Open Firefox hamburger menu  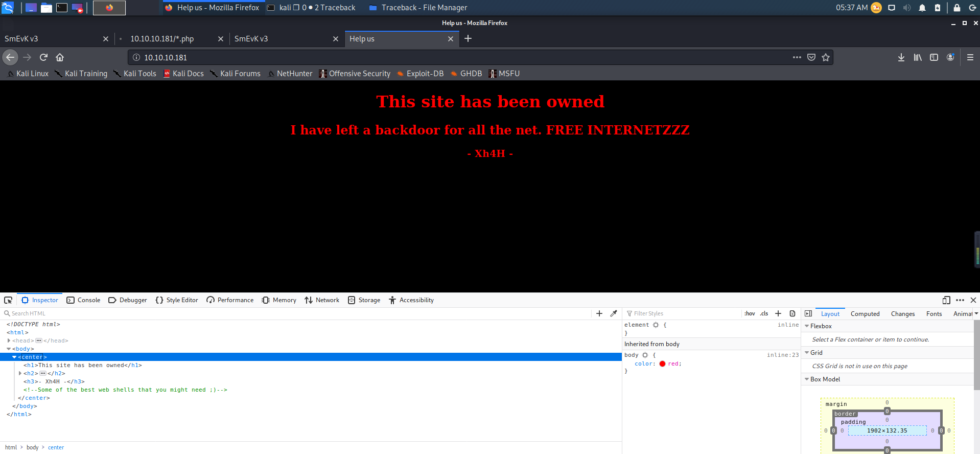click(970, 57)
